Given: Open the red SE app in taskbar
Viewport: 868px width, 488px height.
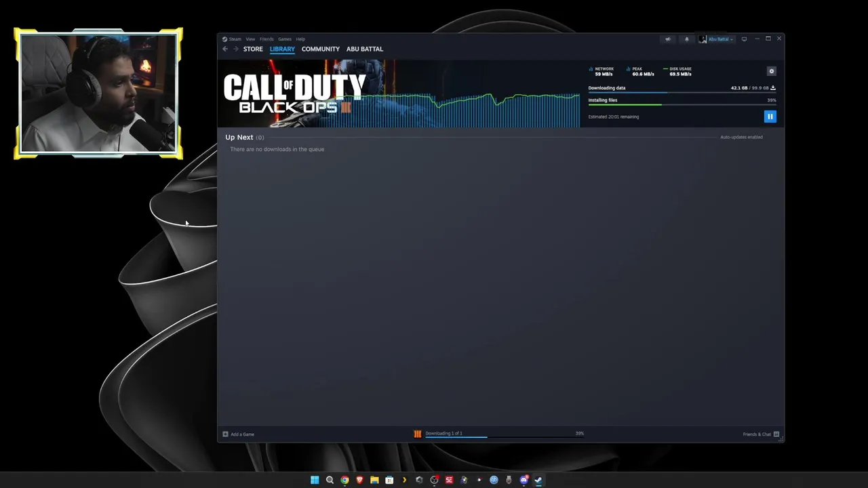Looking at the screenshot, I should pos(449,480).
